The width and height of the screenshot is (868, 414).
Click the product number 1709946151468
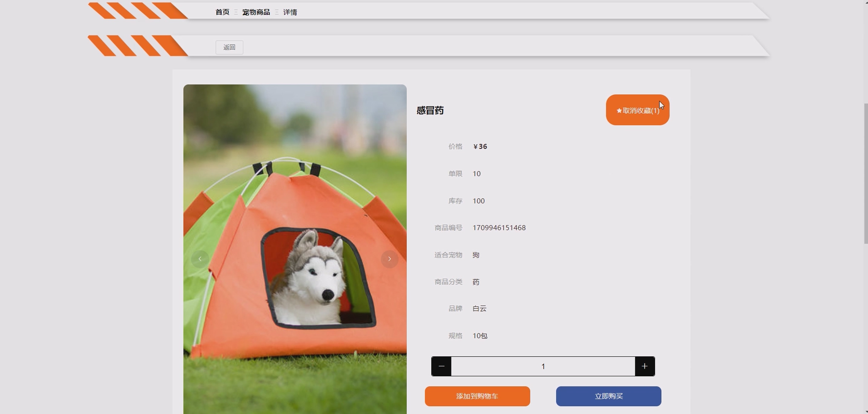coord(499,228)
